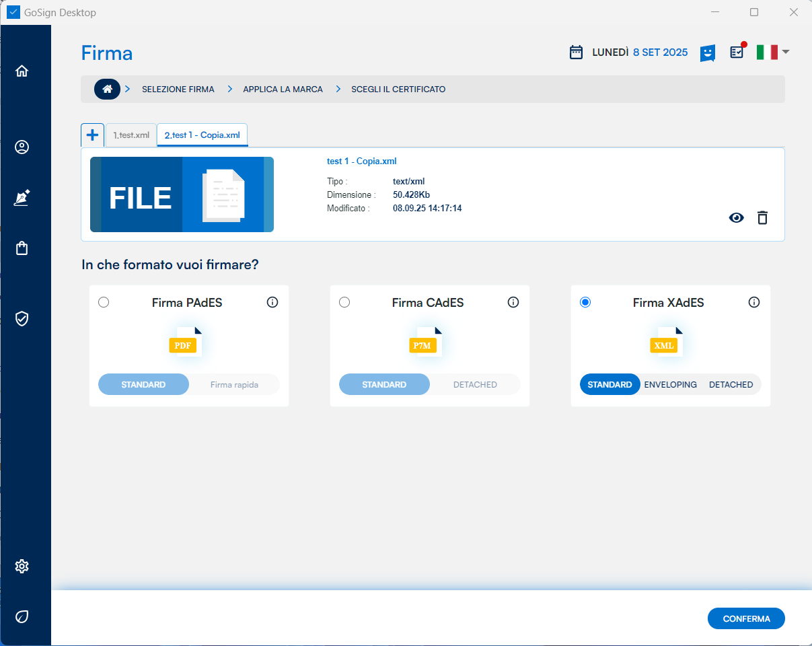This screenshot has height=646, width=812.
Task: Switch to the 1.test.xml tab
Action: click(x=131, y=135)
